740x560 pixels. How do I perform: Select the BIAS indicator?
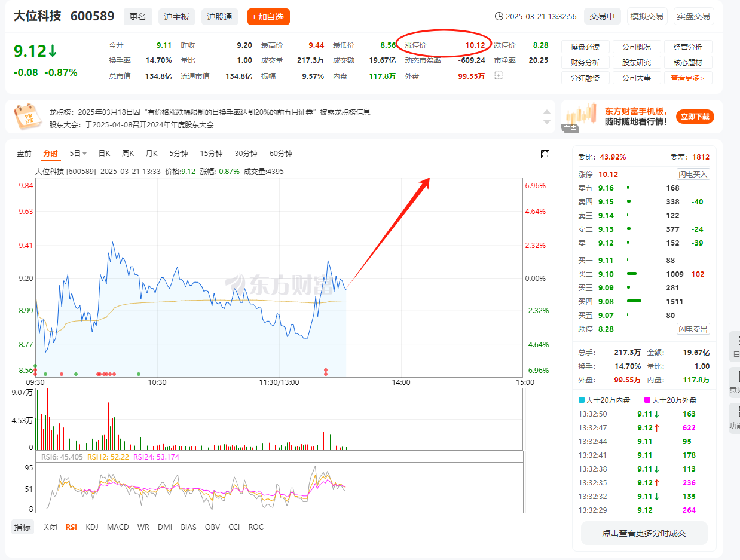pyautogui.click(x=188, y=527)
